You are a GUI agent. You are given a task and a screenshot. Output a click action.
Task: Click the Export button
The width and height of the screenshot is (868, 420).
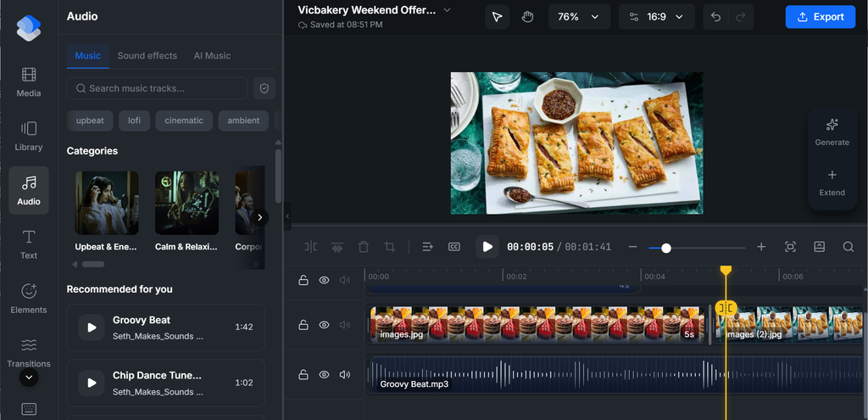tap(821, 17)
